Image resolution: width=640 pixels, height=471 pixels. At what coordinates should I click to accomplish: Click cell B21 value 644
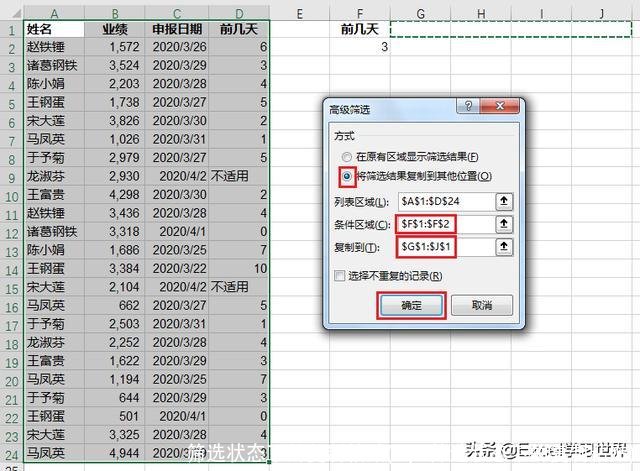click(x=115, y=398)
